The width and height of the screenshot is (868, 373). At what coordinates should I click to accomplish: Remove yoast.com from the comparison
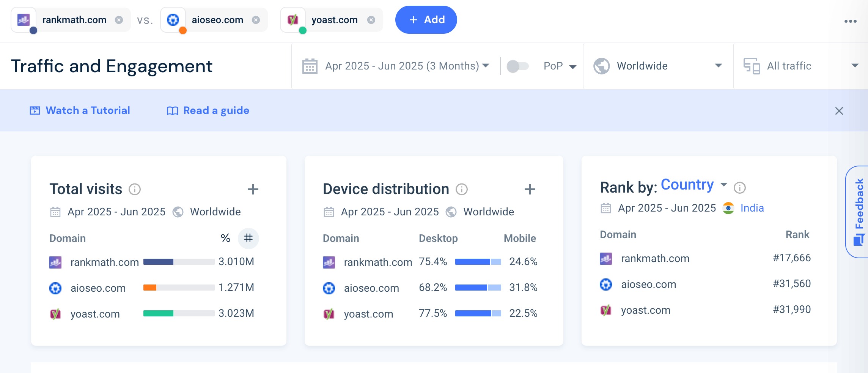pos(371,20)
